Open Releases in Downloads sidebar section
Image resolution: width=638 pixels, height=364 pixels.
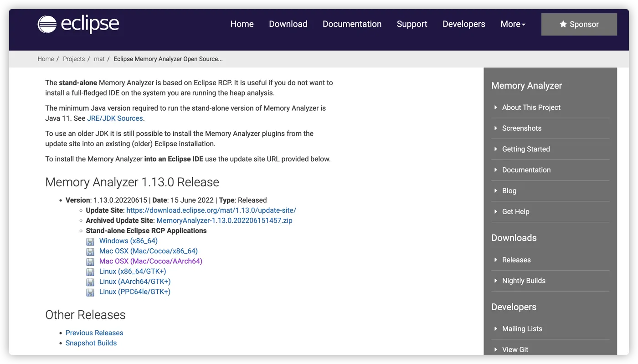tap(516, 260)
